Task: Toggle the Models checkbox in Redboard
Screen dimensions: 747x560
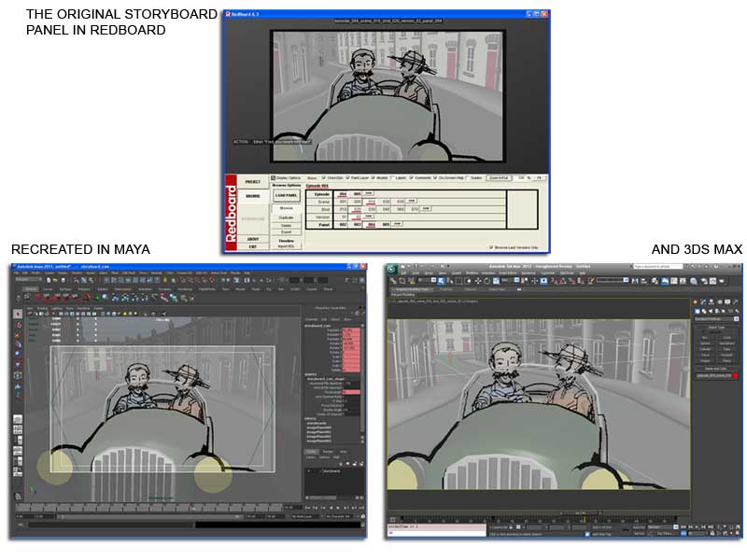Action: [x=373, y=177]
